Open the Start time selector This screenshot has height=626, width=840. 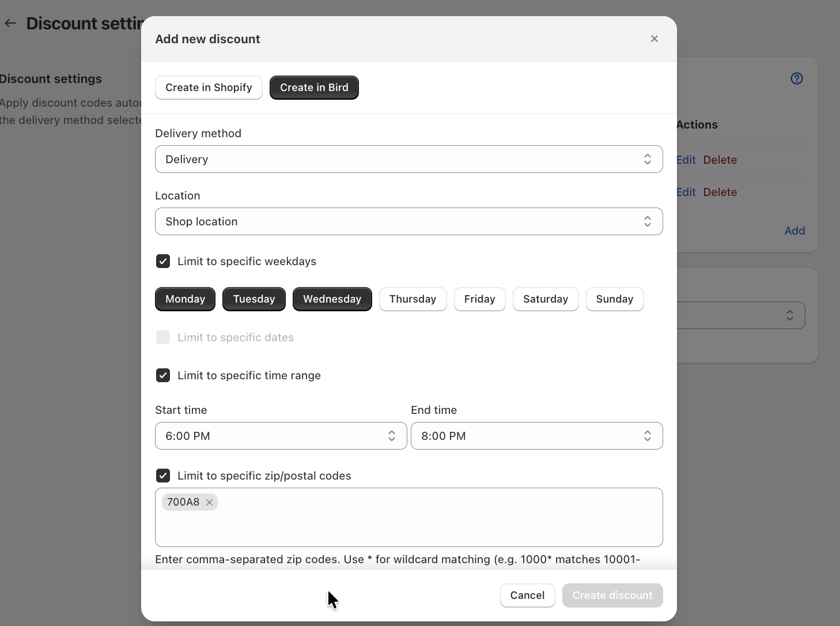point(281,436)
